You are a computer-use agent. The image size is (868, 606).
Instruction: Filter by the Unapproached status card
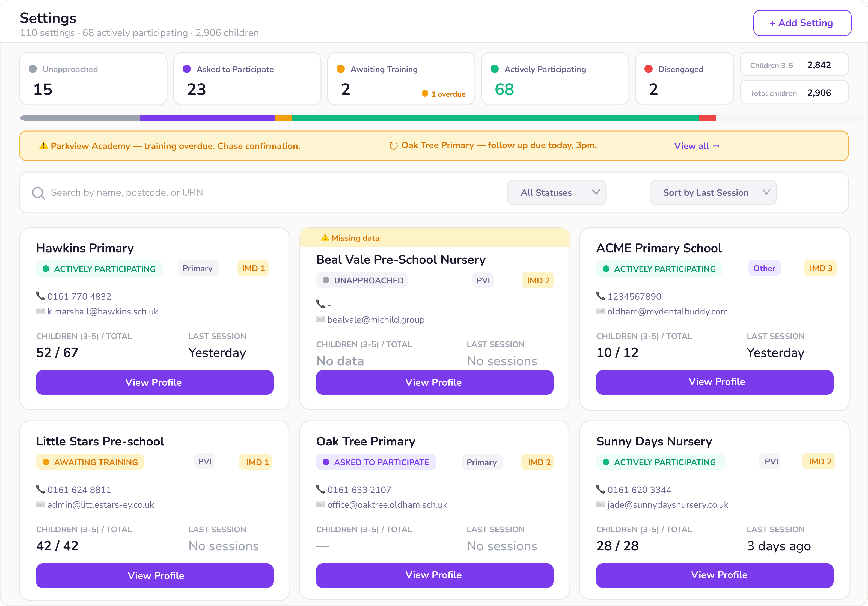(93, 79)
